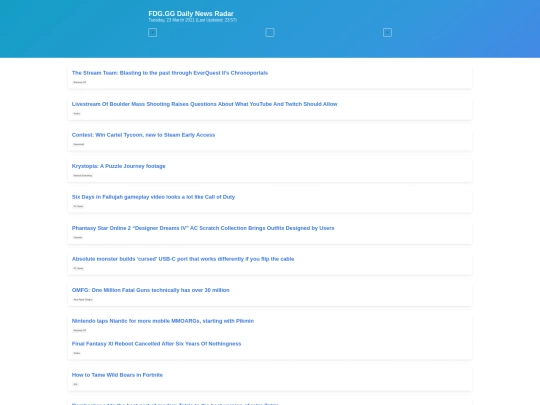
Task: Click the Tuesday 23 March 2021 last updated text
Action: click(x=193, y=20)
